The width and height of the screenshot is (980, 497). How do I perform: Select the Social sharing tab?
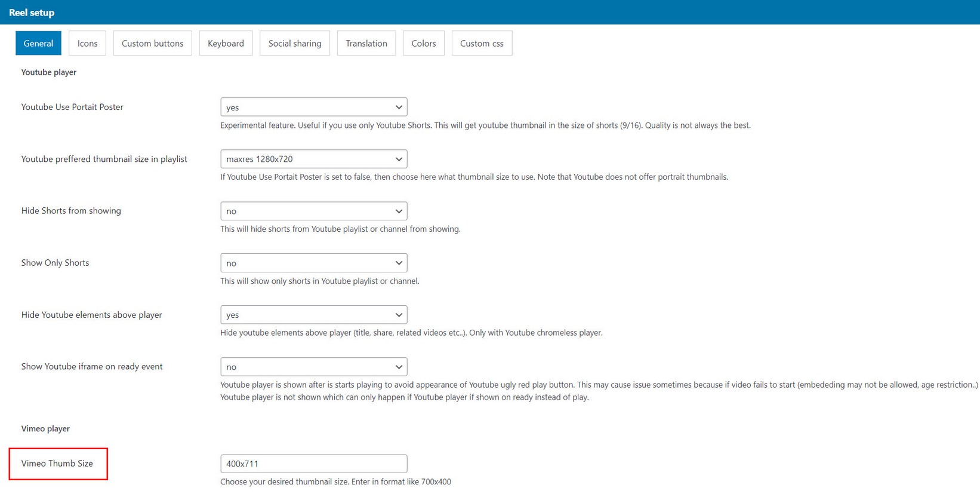tap(294, 43)
